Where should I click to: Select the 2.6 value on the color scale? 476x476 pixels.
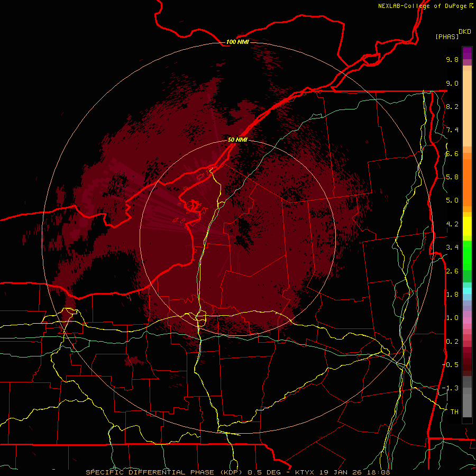(x=452, y=271)
